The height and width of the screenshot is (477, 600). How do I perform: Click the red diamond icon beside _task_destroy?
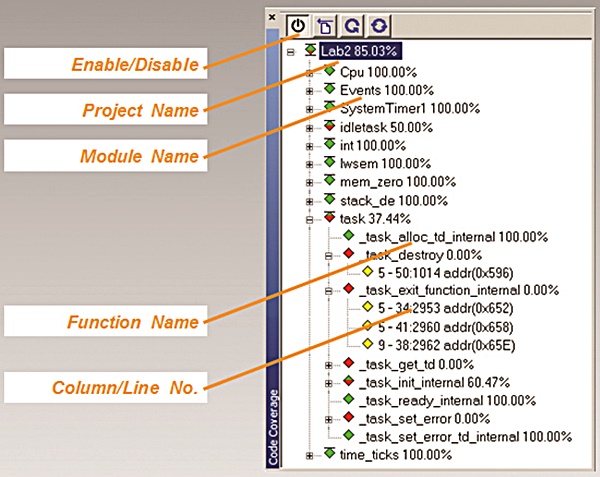coord(349,254)
